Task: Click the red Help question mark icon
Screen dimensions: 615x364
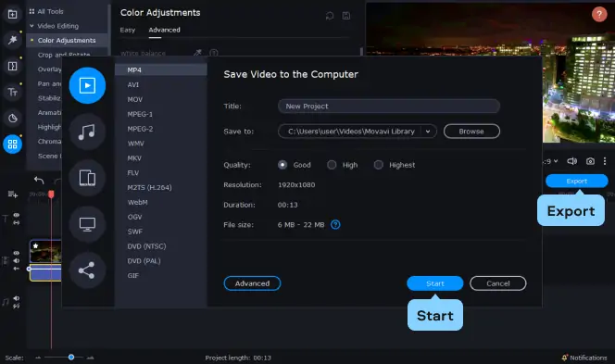Action: [x=599, y=15]
